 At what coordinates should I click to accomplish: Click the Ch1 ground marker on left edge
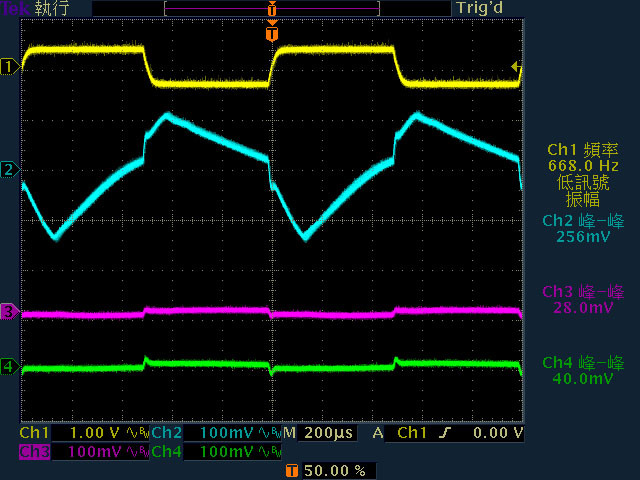tap(10, 67)
